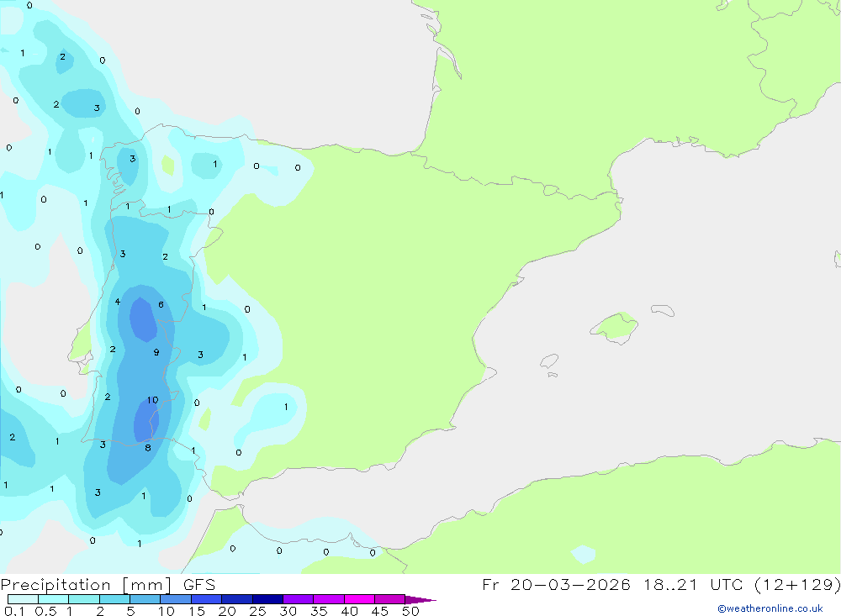Click the "10" precipitation value on the map
The image size is (841, 616).
153,400
